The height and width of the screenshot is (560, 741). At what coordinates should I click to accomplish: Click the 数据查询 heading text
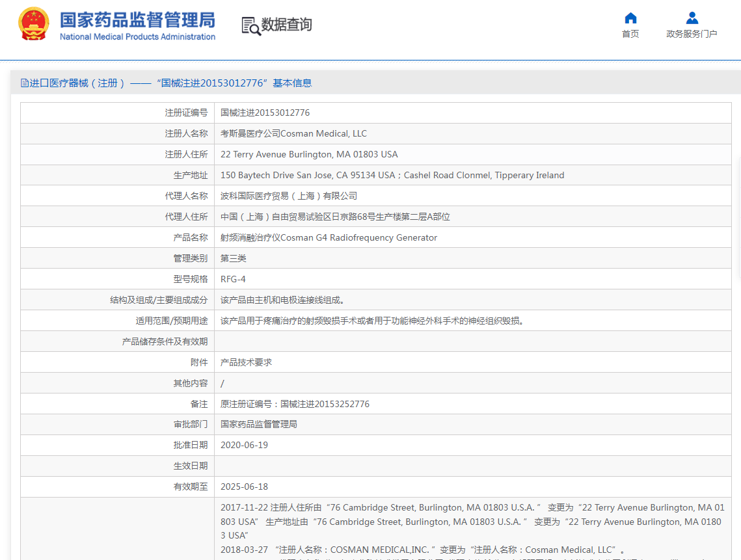286,24
